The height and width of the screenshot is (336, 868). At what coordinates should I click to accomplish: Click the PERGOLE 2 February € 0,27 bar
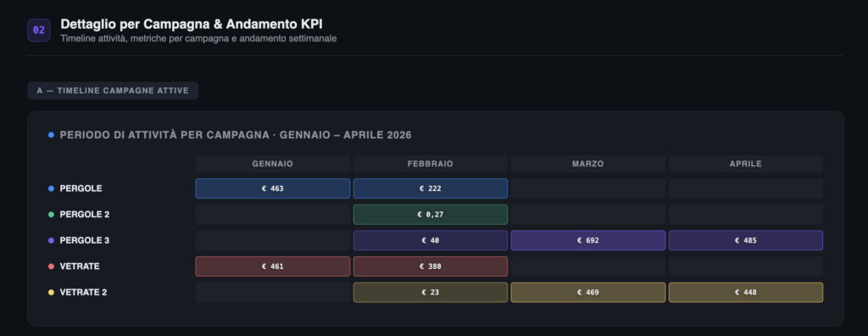[x=430, y=215]
